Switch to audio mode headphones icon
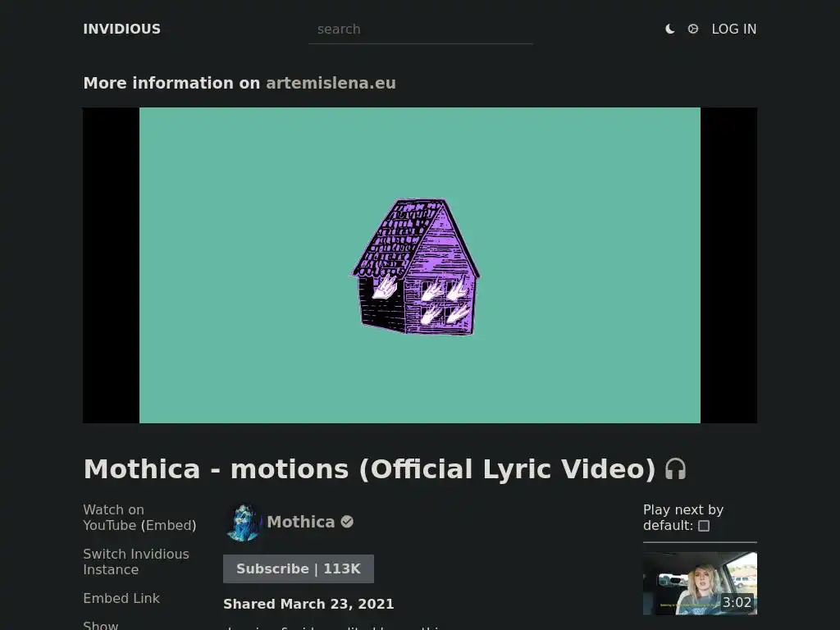This screenshot has width=840, height=630. click(676, 468)
